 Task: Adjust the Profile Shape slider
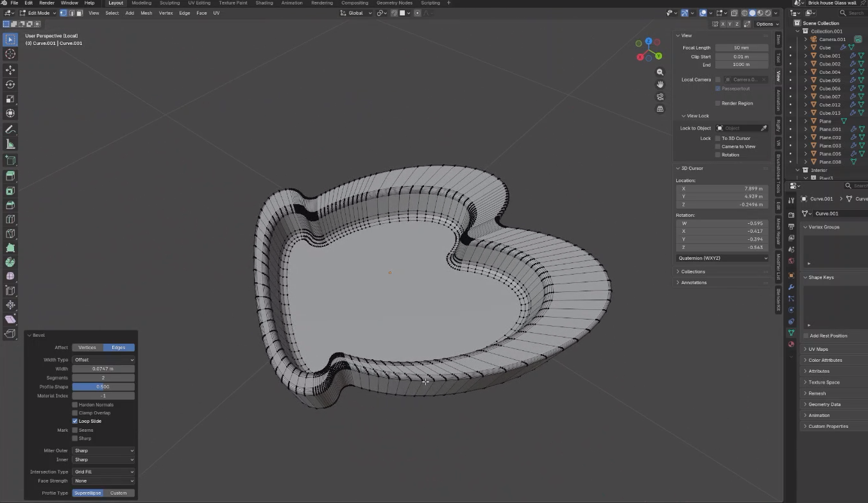pyautogui.click(x=103, y=386)
